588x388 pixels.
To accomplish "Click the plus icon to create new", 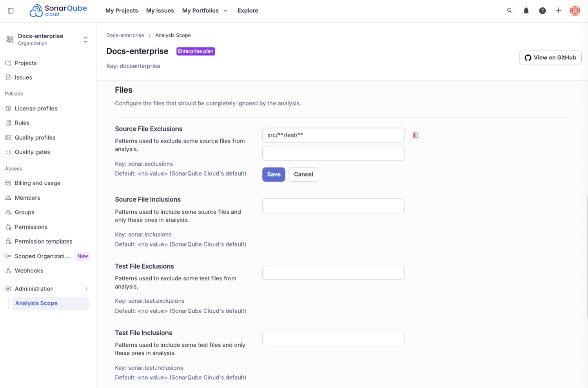I will coord(559,11).
